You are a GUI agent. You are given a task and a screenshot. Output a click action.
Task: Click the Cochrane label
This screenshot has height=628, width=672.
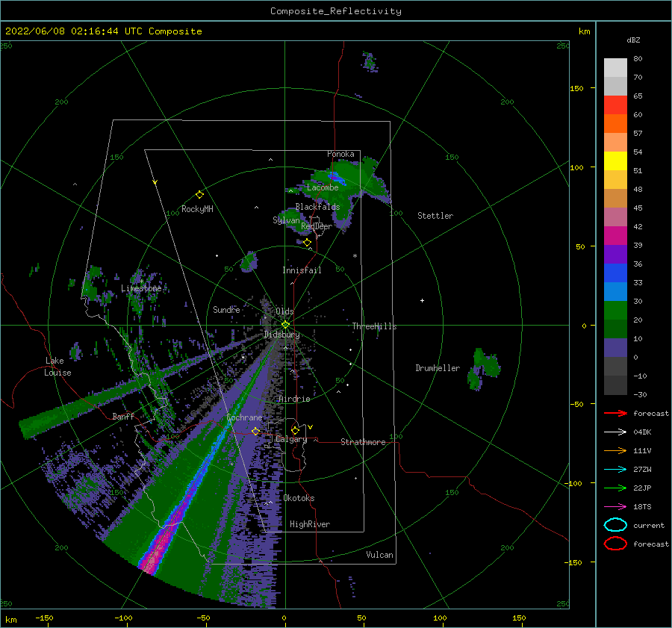coord(244,417)
